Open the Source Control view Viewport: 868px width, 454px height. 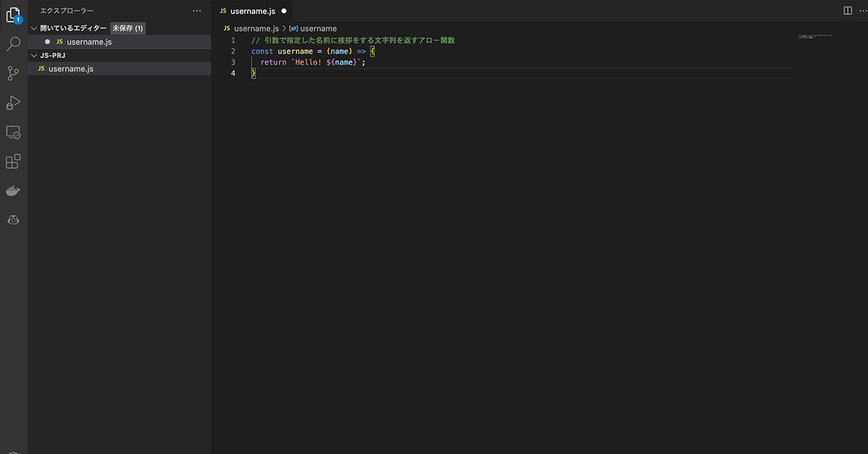pyautogui.click(x=13, y=74)
